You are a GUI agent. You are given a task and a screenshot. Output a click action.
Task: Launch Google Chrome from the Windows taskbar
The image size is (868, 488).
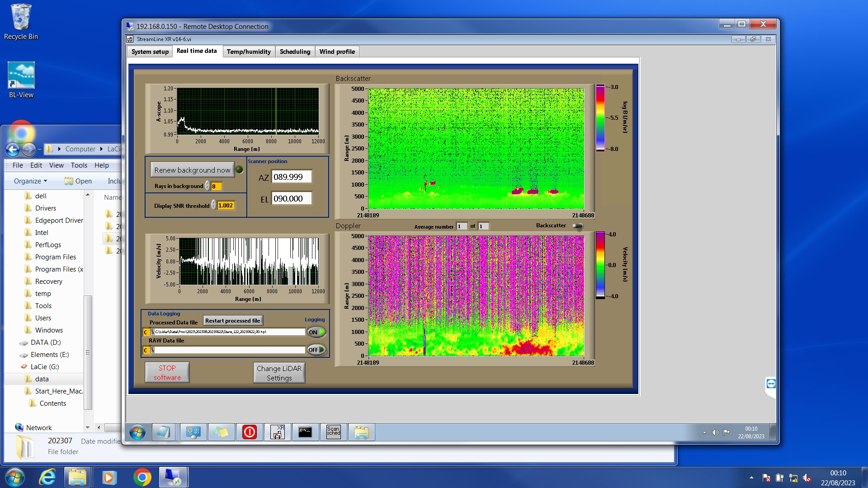[142, 477]
